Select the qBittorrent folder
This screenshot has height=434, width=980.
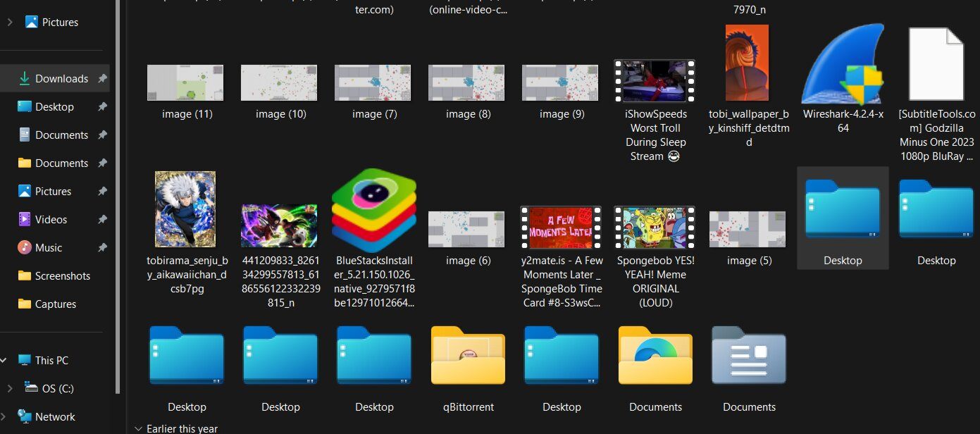coord(468,356)
